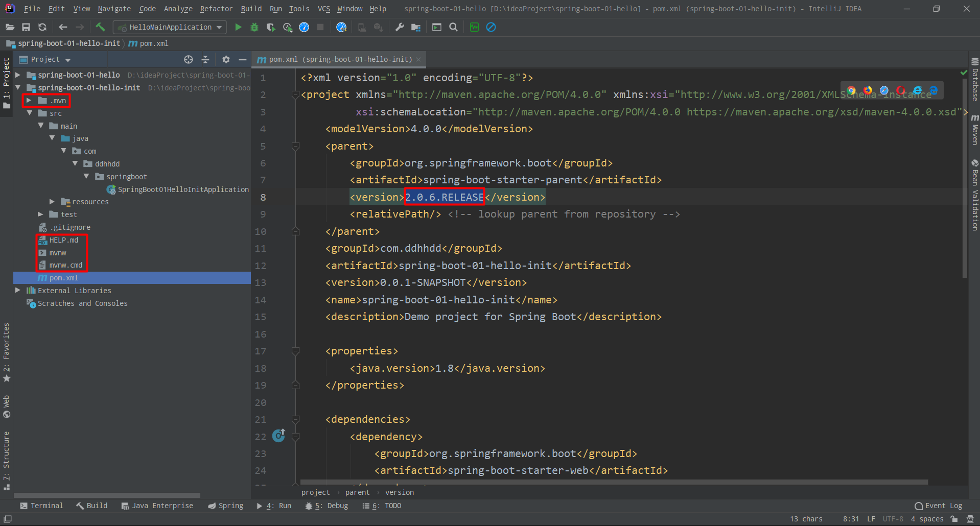Switch to the Terminal tab

pyautogui.click(x=41, y=506)
